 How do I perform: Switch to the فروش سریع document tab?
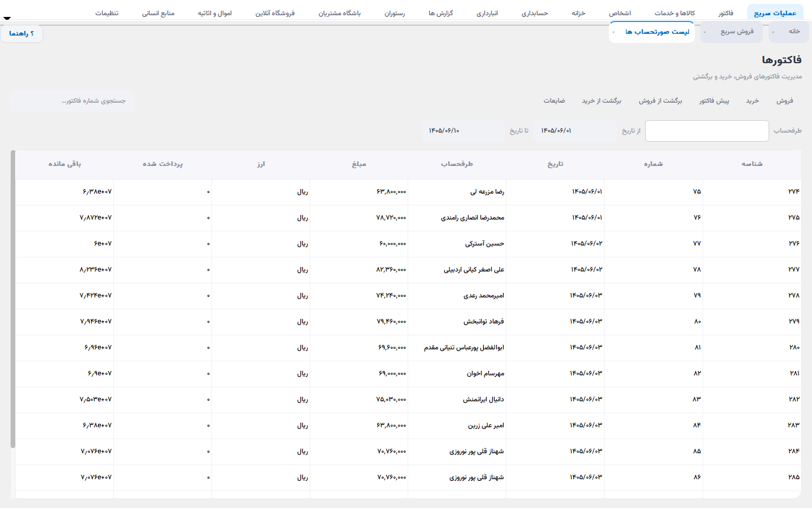[x=731, y=32]
